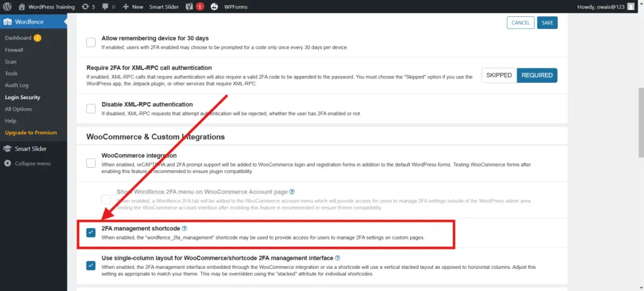Click the Wordfence shield icon in sidebar
Viewport: 644px width, 291px height.
point(8,22)
